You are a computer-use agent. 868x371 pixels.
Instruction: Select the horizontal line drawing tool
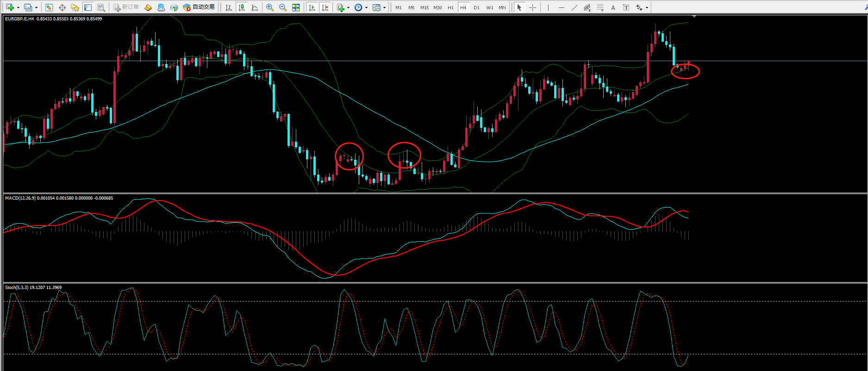(561, 7)
